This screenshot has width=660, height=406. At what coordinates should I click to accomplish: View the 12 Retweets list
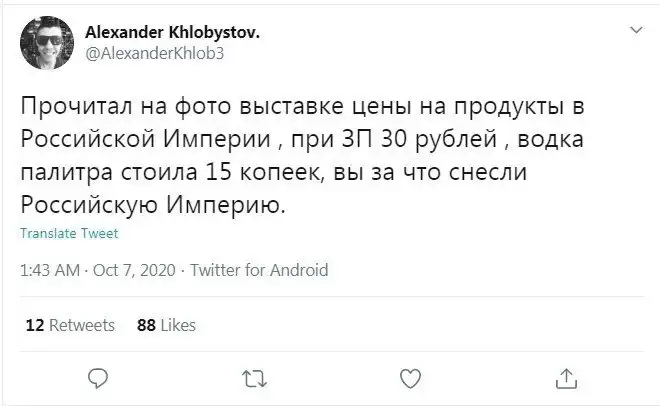(68, 325)
